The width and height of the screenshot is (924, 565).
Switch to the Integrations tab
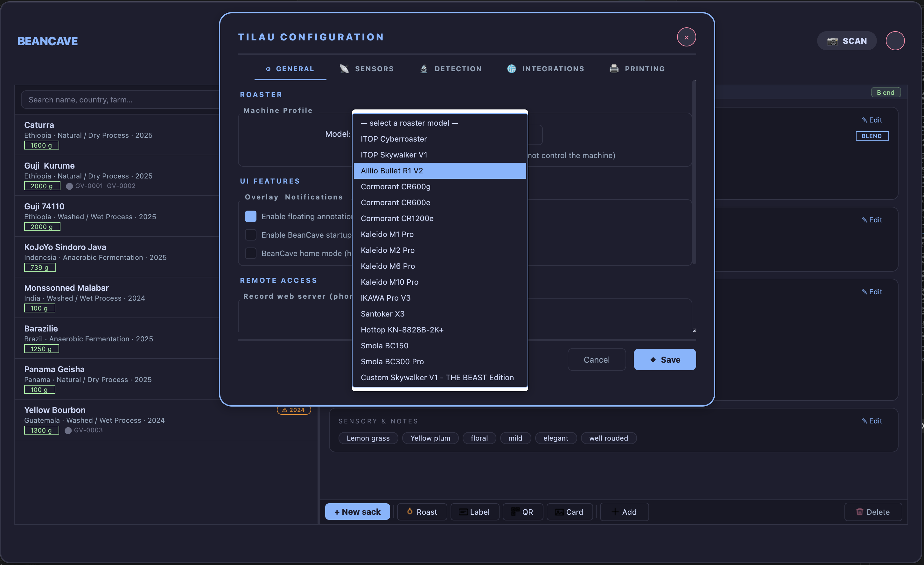pyautogui.click(x=546, y=69)
